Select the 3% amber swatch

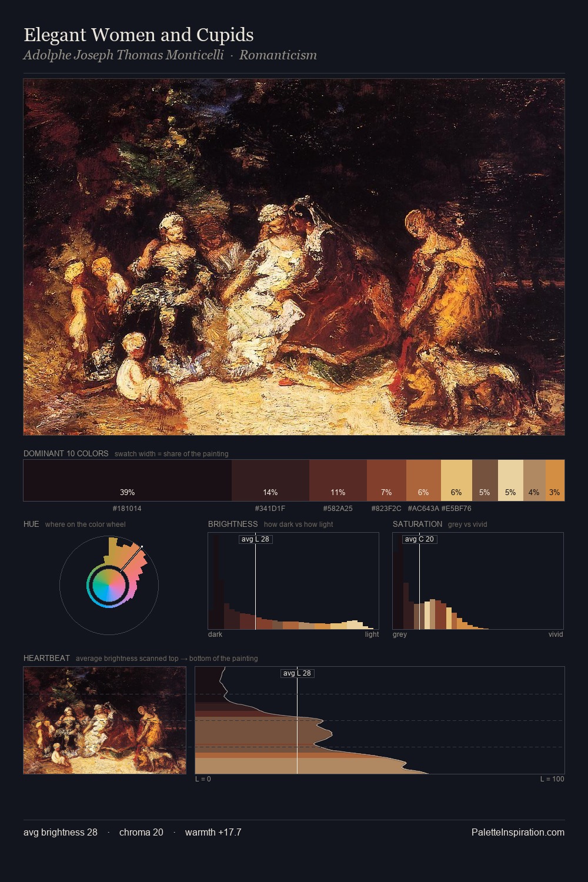pos(555,480)
